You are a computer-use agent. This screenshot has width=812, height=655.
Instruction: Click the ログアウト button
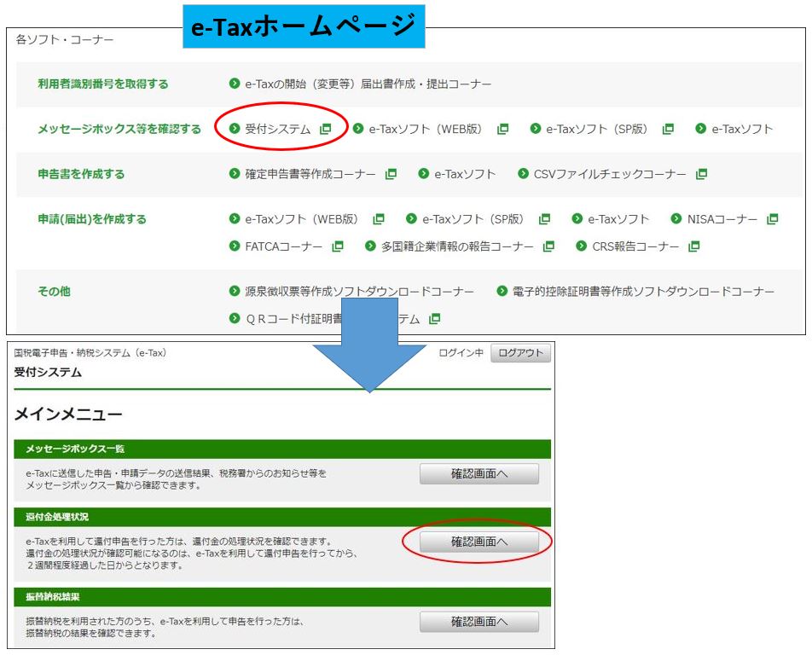point(520,353)
